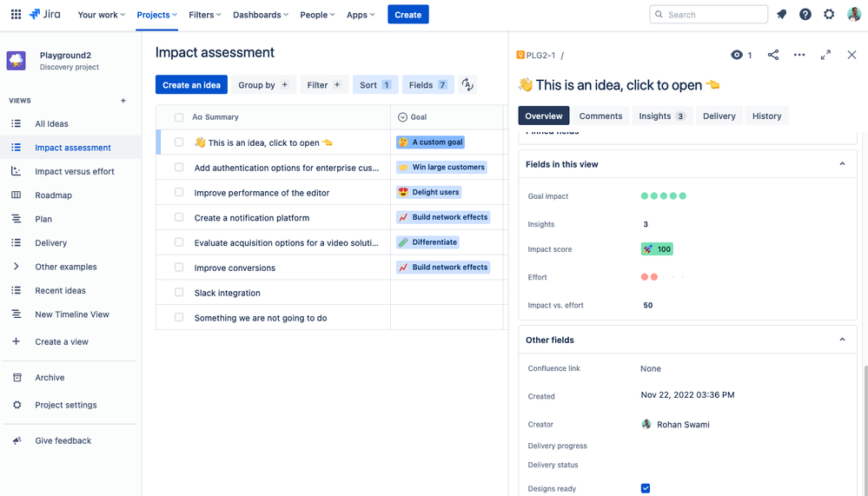Switch to the Comments tab
Viewport: 868px width, 496px height.
click(600, 116)
